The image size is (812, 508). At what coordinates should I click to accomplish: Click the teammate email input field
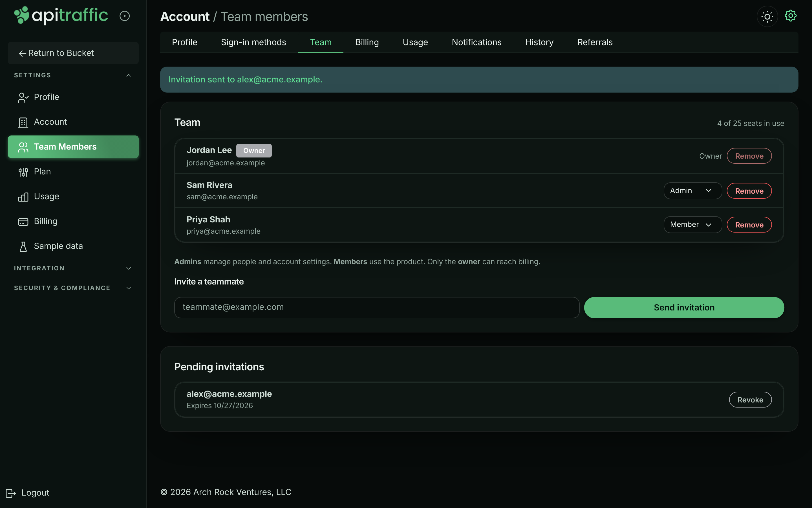[x=376, y=307]
